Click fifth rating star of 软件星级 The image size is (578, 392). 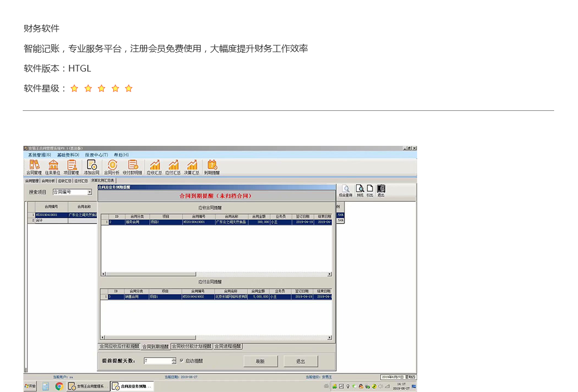(x=129, y=88)
